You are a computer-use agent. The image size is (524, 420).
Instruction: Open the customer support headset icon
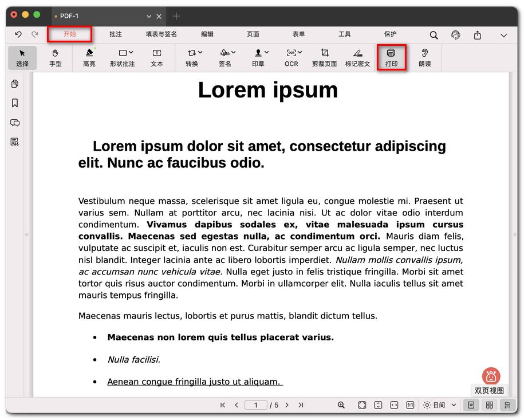(x=455, y=35)
